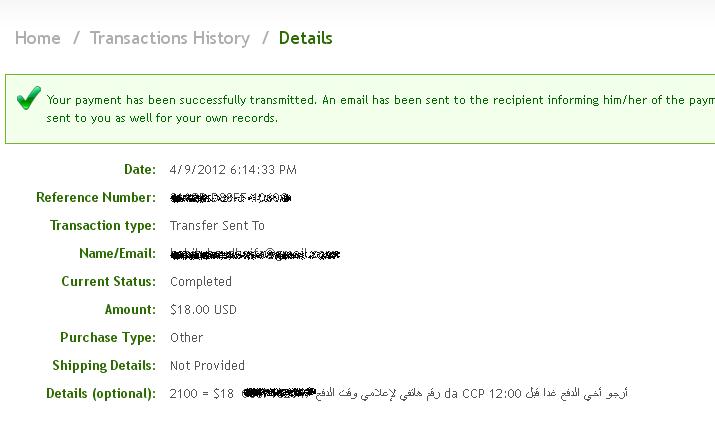Click the details note beginning 2100 = $18
The width and height of the screenshot is (715, 433).
(399, 393)
